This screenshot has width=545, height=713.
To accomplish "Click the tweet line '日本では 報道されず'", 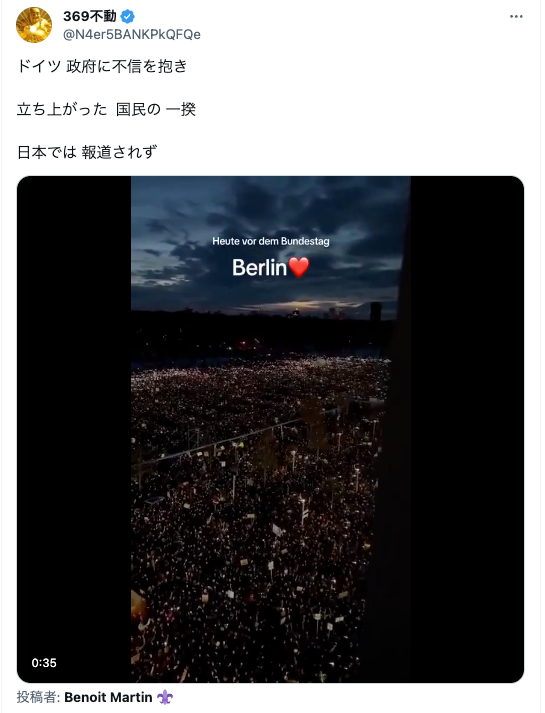I will [x=87, y=152].
